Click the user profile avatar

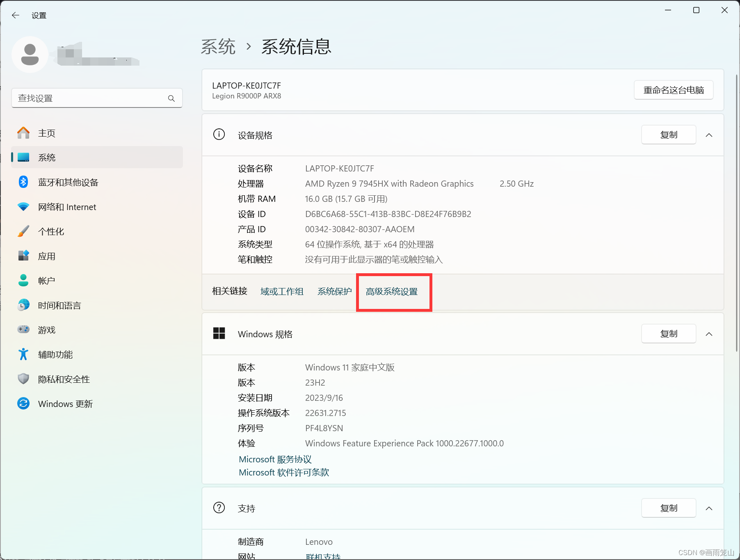coord(30,55)
